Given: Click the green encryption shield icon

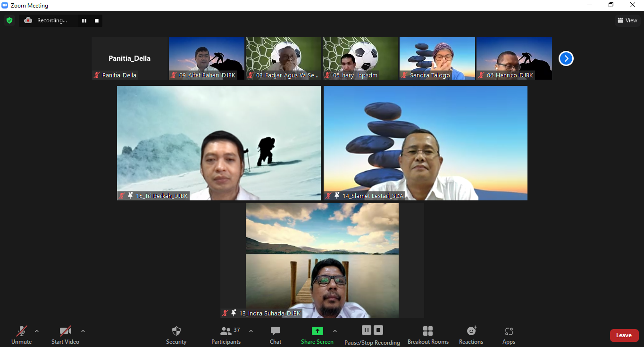Looking at the screenshot, I should pos(9,20).
